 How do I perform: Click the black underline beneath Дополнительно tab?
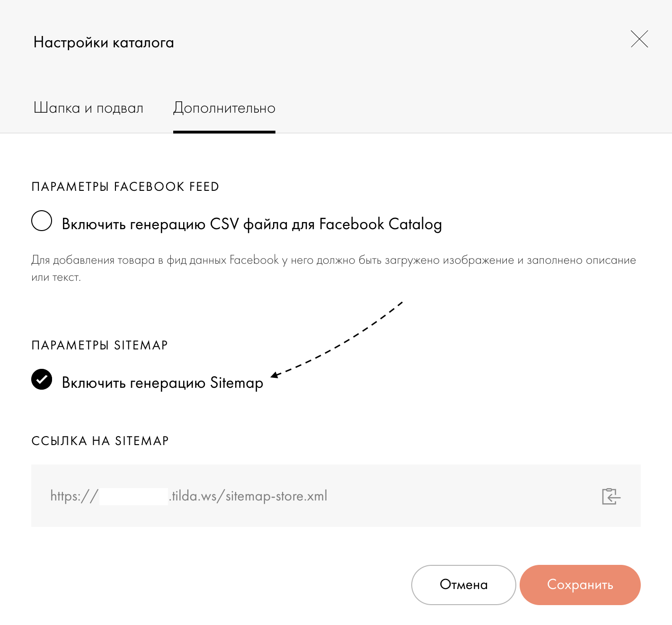pos(224,132)
